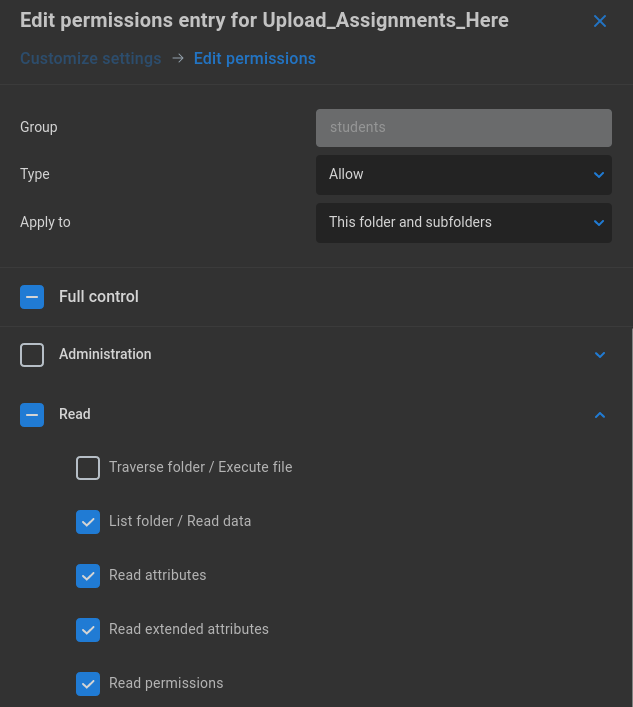This screenshot has width=633, height=707.
Task: Enable Traverse folder / Execute file
Action: click(x=88, y=468)
